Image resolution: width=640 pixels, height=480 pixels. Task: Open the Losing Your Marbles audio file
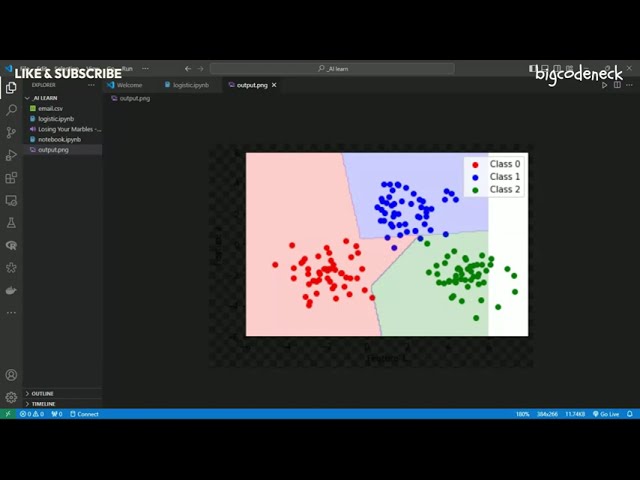pos(62,129)
